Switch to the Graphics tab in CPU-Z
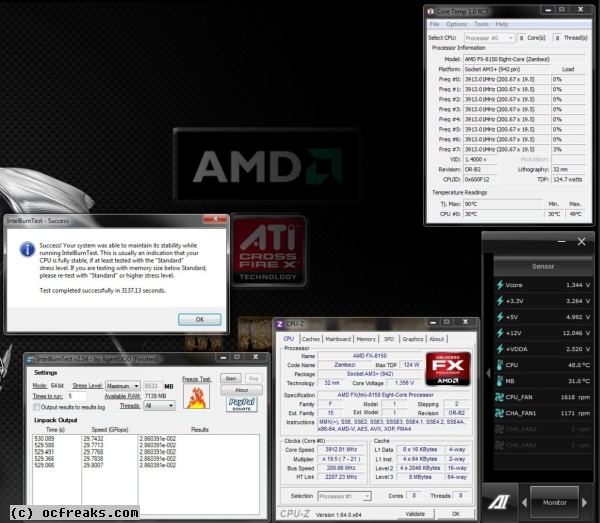This screenshot has width=600, height=523. (x=412, y=339)
